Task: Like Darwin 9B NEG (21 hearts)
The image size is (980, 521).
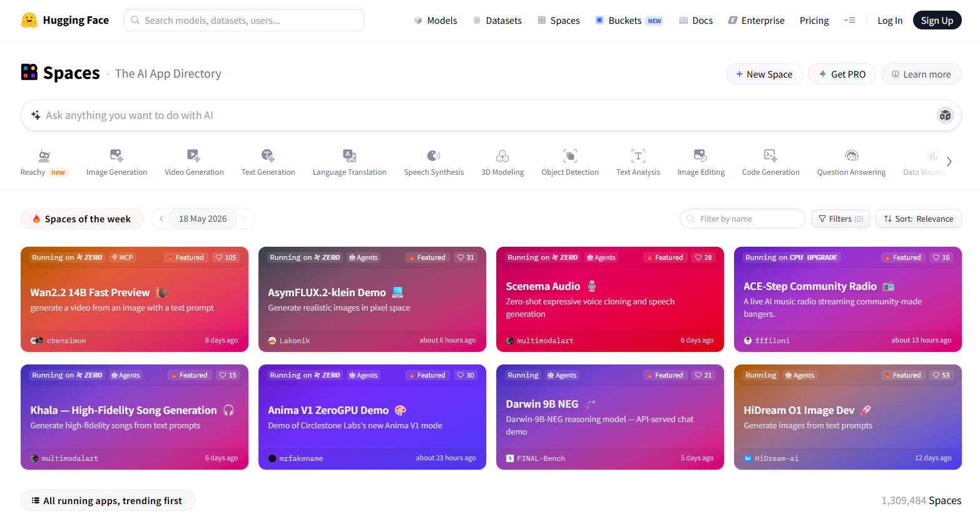Action: tap(703, 375)
